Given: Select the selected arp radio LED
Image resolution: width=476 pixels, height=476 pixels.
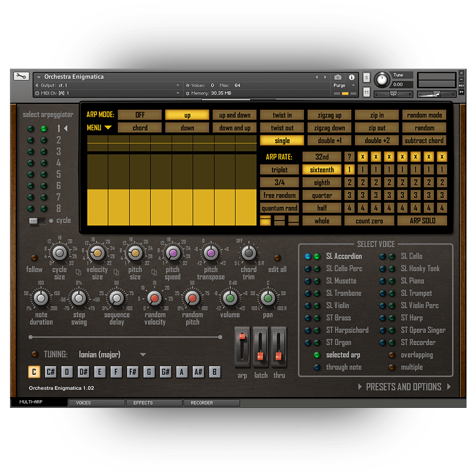Looking at the screenshot, I should click(x=317, y=355).
